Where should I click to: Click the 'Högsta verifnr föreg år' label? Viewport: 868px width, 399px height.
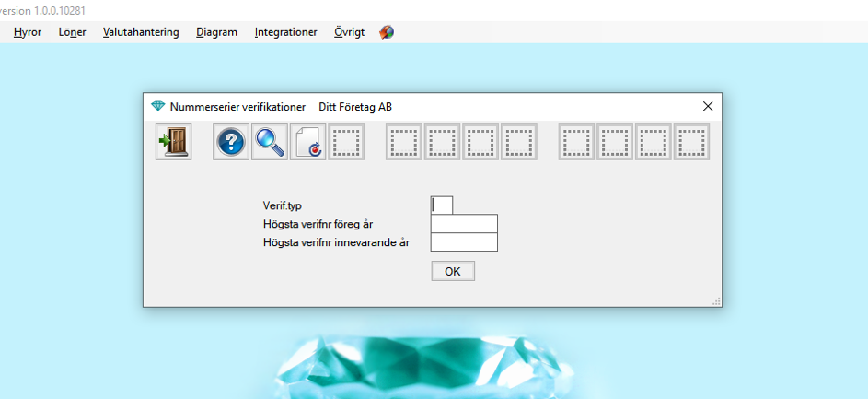point(318,224)
